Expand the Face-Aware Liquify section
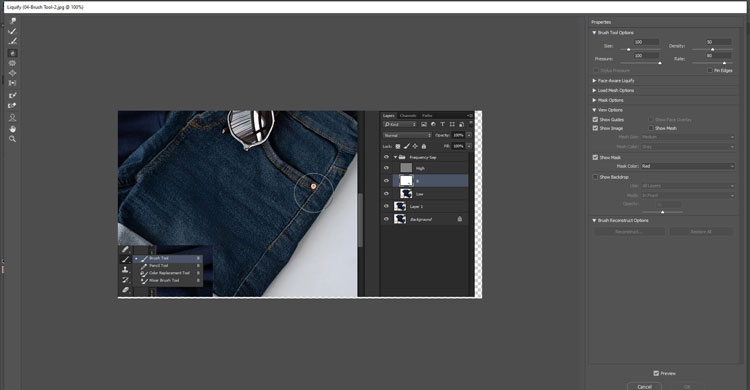Viewport: 750px width, 390px height. [x=595, y=81]
